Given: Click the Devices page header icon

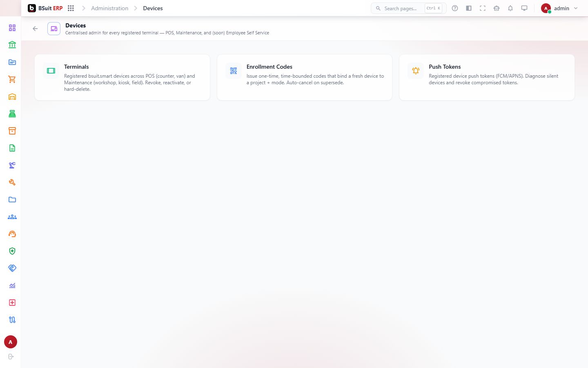Looking at the screenshot, I should tap(54, 29).
